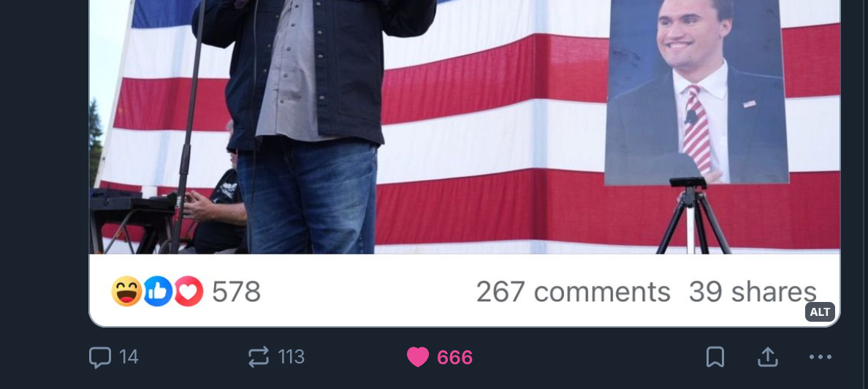The height and width of the screenshot is (389, 868).
Task: Click the blue thumbs-up reaction emoji
Action: (x=158, y=291)
